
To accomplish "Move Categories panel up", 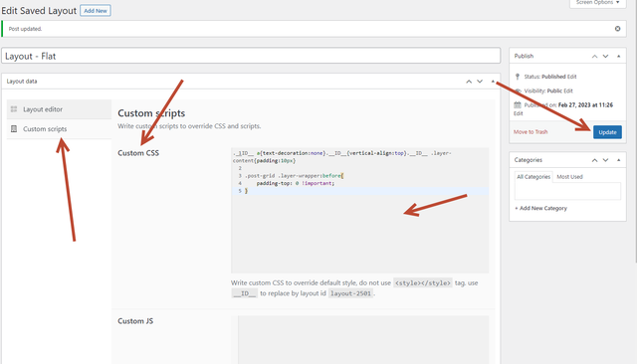I will tap(594, 160).
